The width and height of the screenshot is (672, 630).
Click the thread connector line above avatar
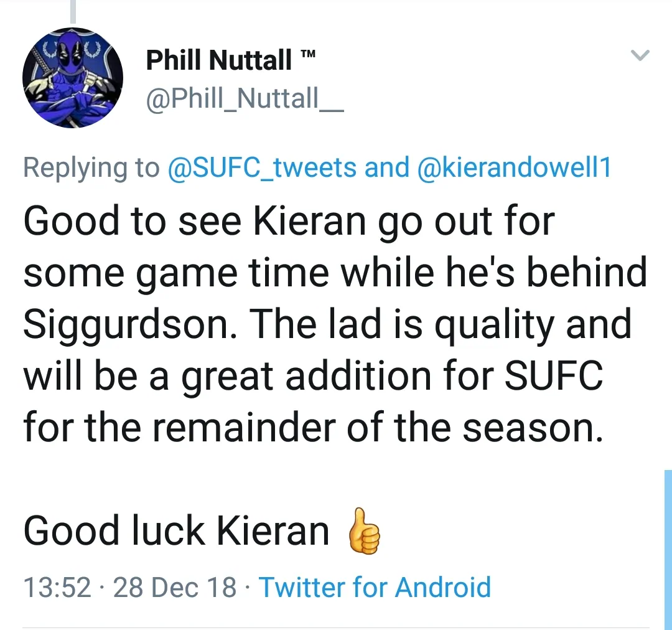click(x=73, y=11)
